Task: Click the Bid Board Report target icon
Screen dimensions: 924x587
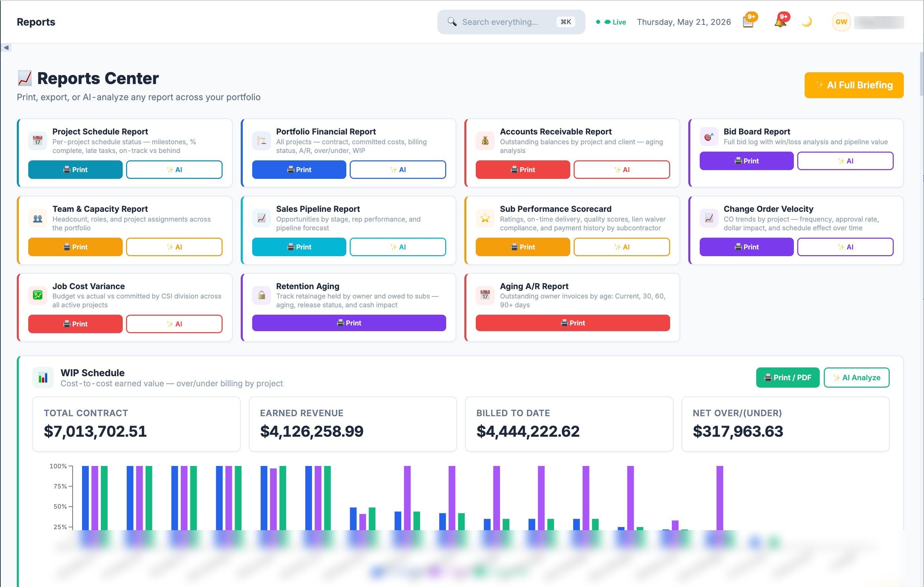Action: pos(709,136)
